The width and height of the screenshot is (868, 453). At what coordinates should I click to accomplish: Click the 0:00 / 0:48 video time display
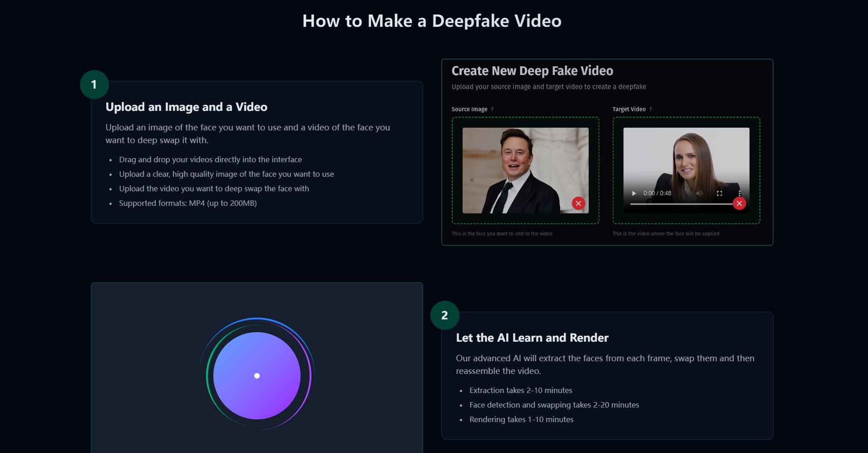tap(657, 193)
